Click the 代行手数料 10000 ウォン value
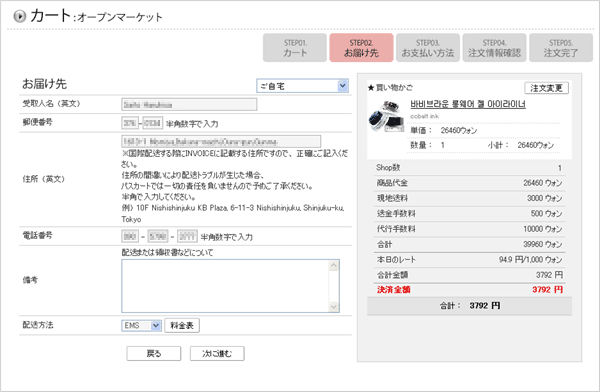This screenshot has width=600, height=392. pyautogui.click(x=543, y=229)
